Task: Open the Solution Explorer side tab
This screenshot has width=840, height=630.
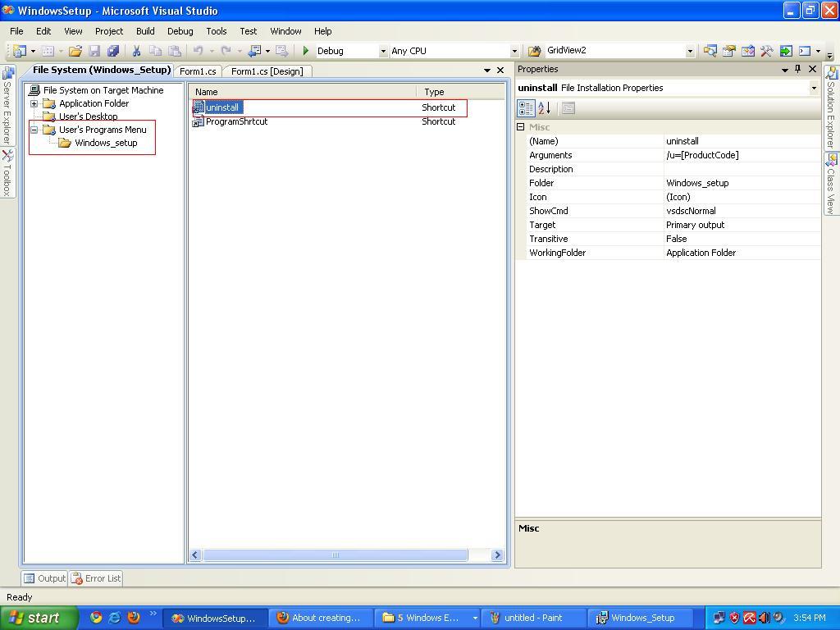Action: [831, 109]
